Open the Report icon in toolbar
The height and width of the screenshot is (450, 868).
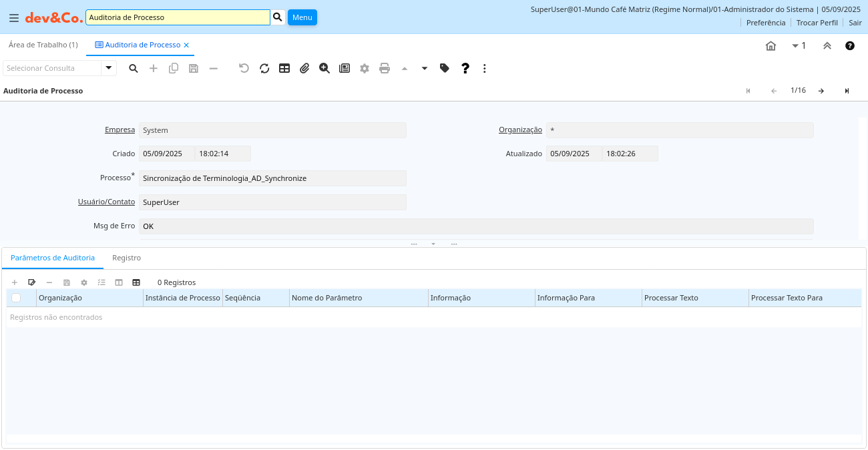pos(345,68)
